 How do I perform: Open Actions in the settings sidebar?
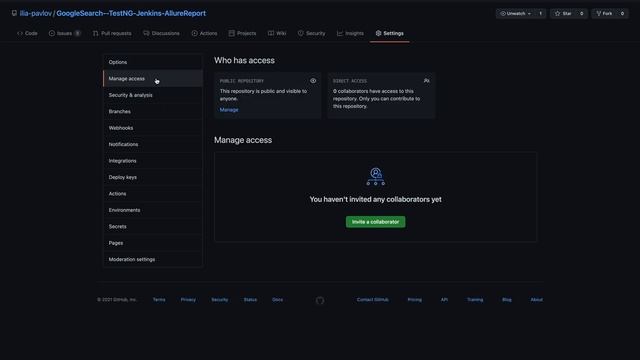(x=153, y=193)
